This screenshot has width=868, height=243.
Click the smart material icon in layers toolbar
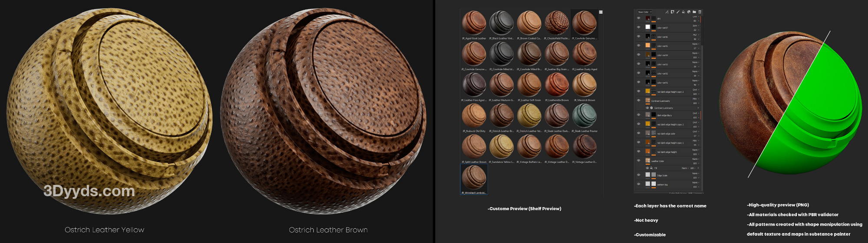(x=689, y=12)
